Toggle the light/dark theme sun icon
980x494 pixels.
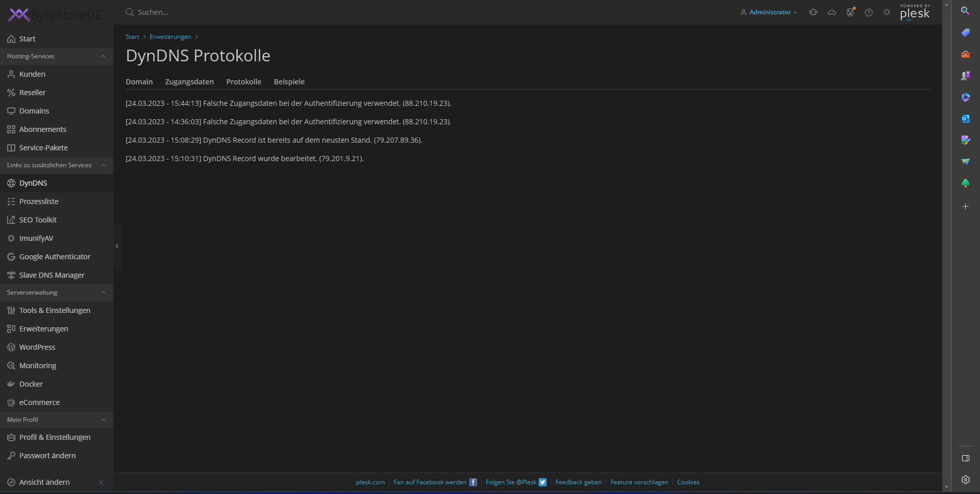click(x=886, y=12)
